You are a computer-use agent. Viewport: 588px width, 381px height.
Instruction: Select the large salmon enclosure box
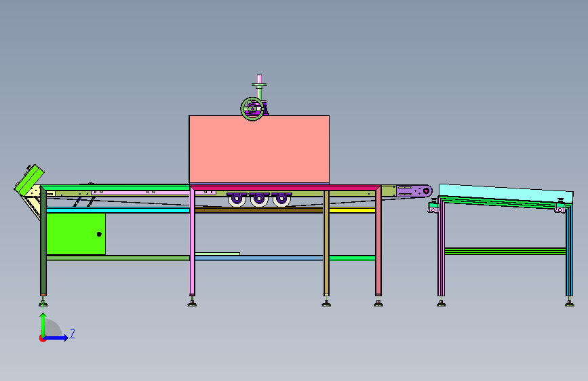coord(259,149)
